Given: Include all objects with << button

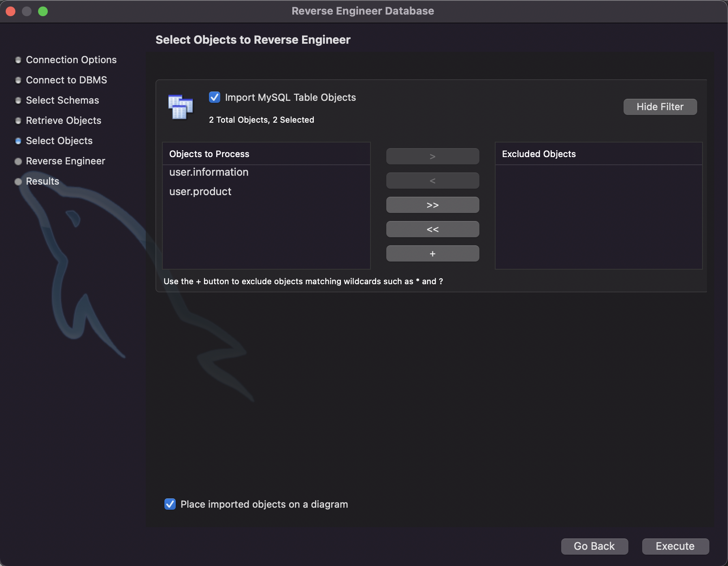Looking at the screenshot, I should coord(432,229).
